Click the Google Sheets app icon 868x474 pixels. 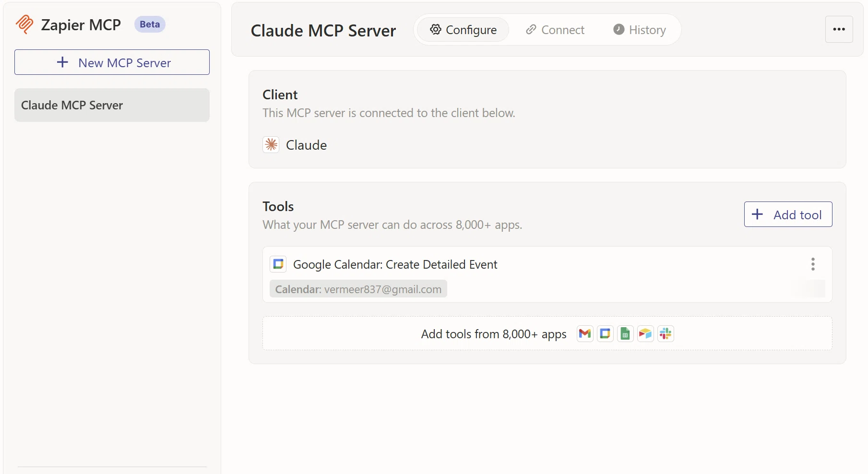625,333
